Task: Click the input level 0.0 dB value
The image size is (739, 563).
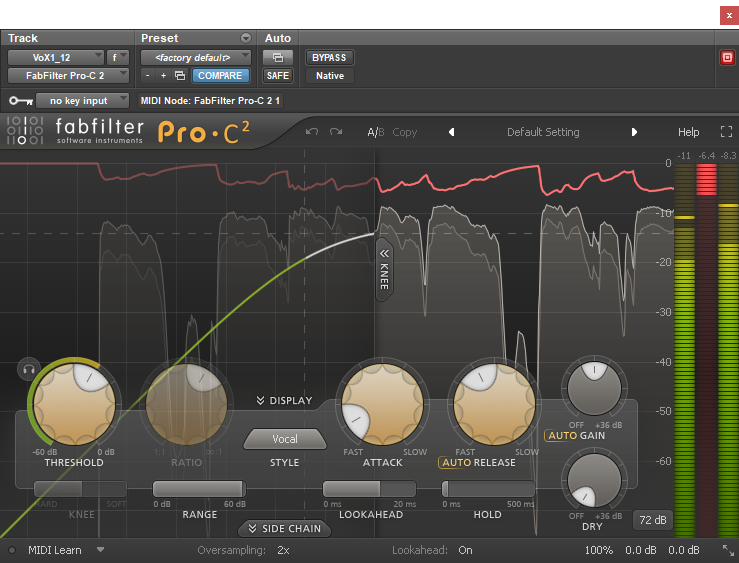Action: pos(641,550)
